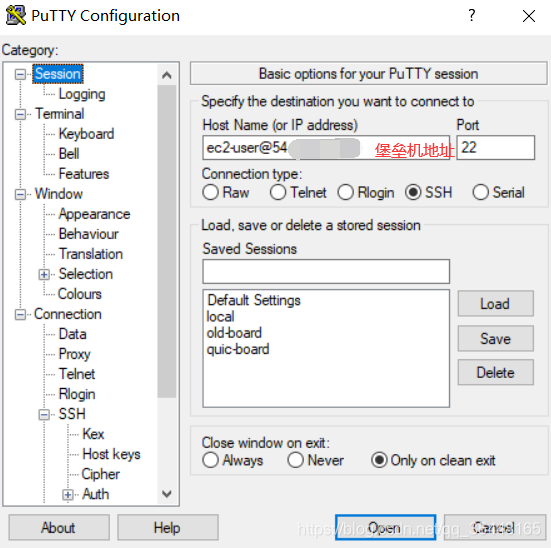
Task: Open the Window category
Action: (x=59, y=194)
